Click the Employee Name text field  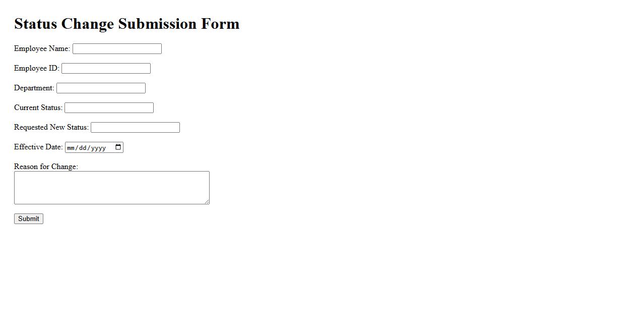coord(117,49)
